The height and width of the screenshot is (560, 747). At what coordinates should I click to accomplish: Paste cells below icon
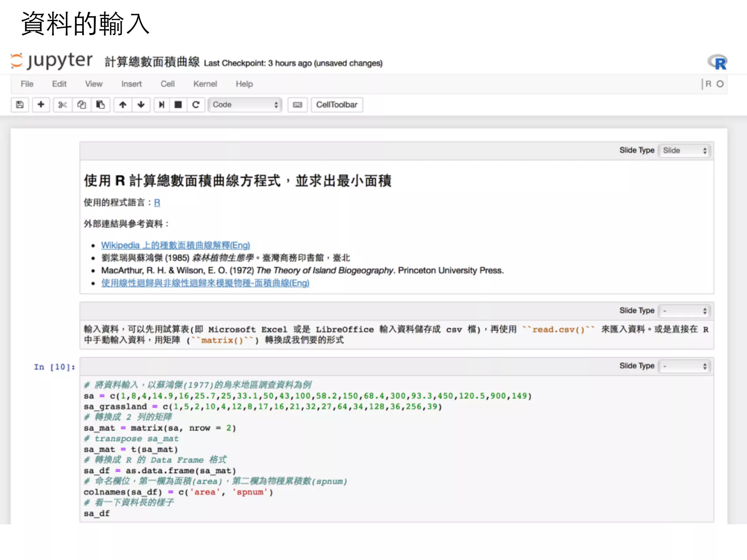pos(100,105)
